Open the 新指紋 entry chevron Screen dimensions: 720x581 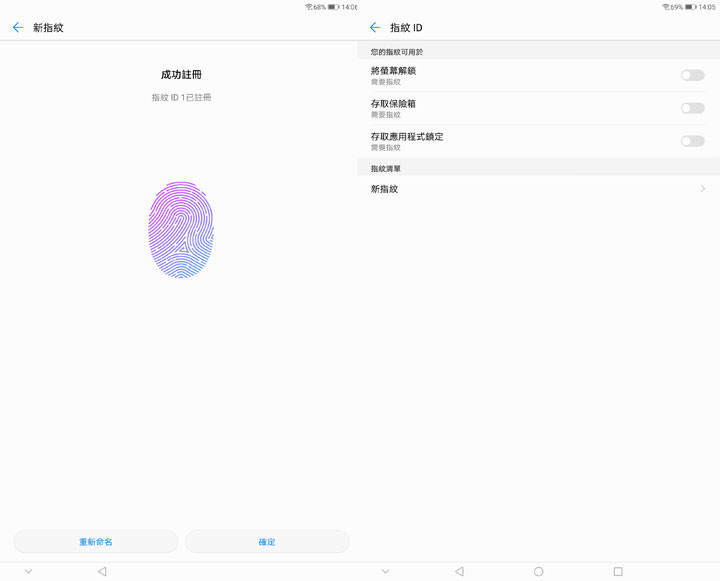703,189
